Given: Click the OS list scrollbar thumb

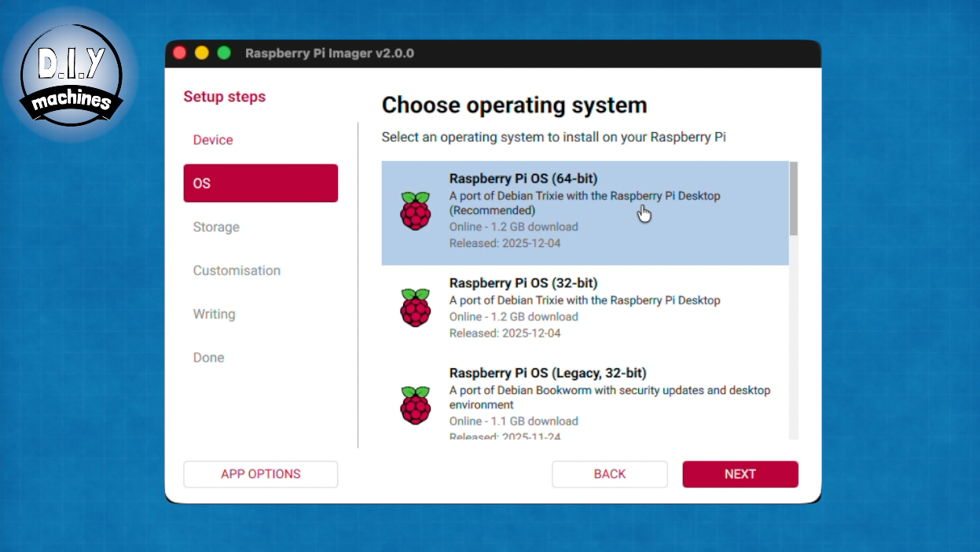Looking at the screenshot, I should pyautogui.click(x=794, y=198).
